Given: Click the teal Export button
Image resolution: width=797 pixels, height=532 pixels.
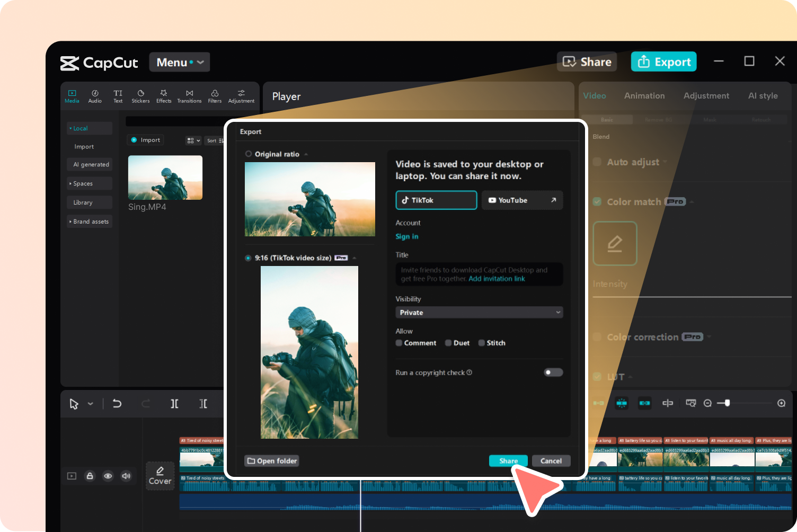Looking at the screenshot, I should click(x=664, y=62).
